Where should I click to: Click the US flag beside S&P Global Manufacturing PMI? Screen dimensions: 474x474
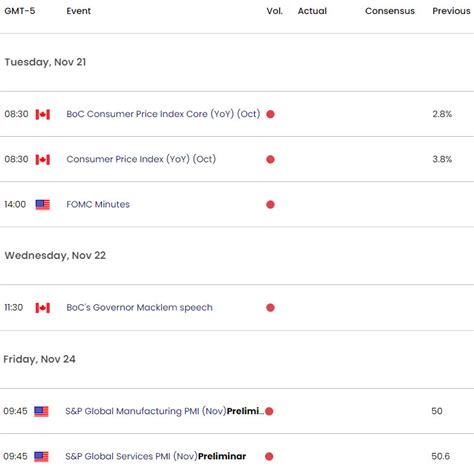pyautogui.click(x=41, y=411)
